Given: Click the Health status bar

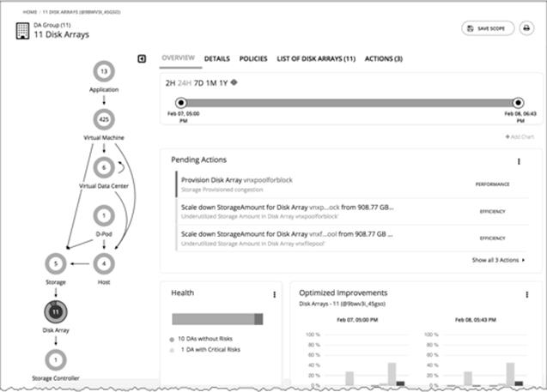Looking at the screenshot, I should coord(217,319).
